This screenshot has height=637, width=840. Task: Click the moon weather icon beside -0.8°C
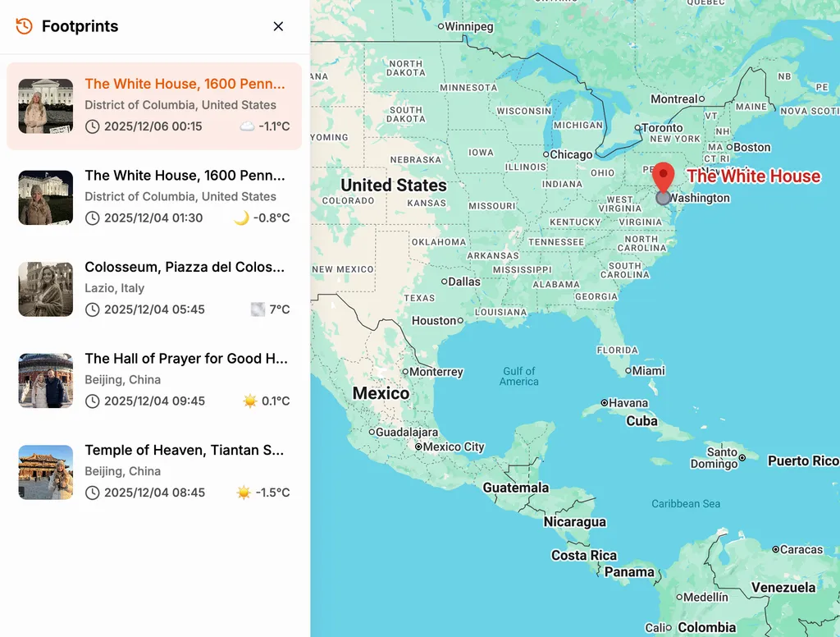242,218
